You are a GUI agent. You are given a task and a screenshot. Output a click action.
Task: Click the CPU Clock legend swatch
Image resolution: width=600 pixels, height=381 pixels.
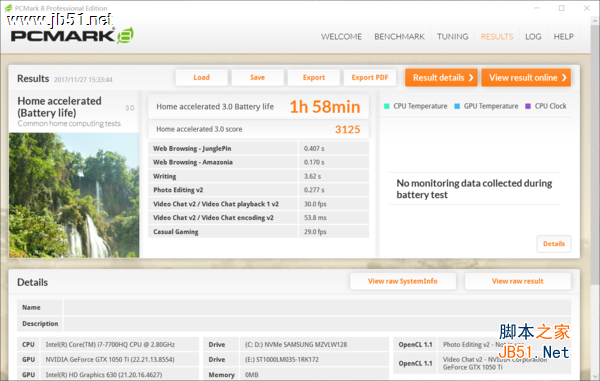point(528,106)
